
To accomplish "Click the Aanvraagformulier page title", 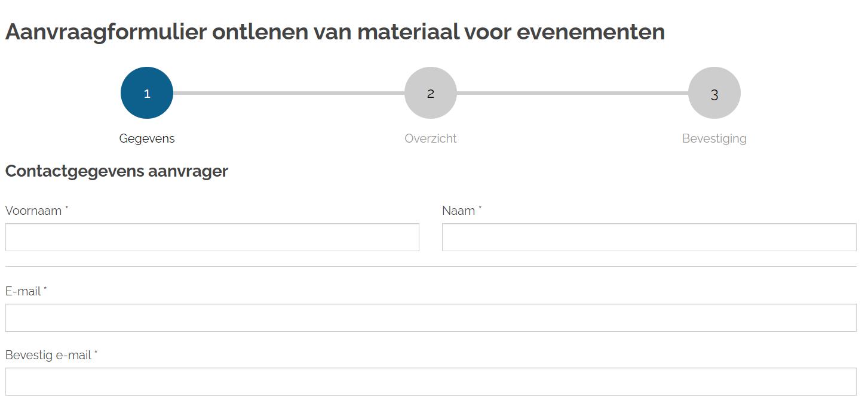I will (335, 32).
